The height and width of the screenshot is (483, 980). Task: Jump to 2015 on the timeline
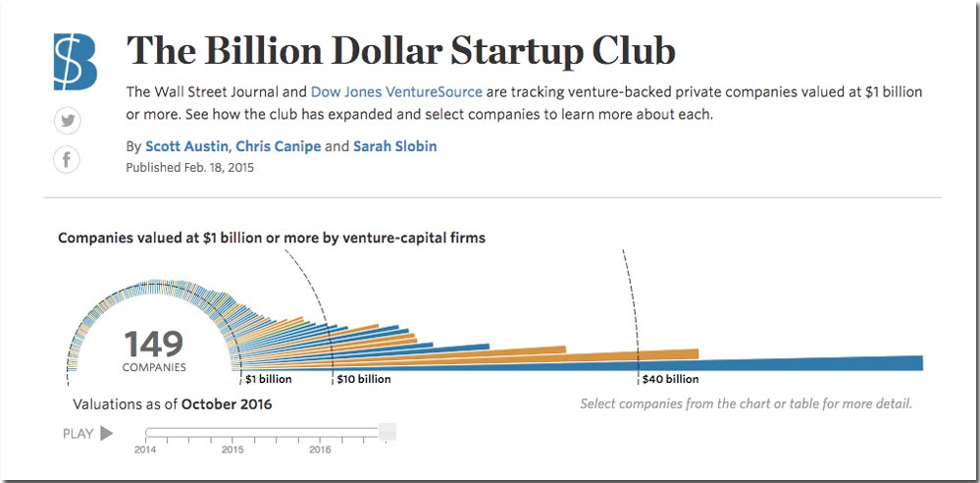click(x=232, y=449)
